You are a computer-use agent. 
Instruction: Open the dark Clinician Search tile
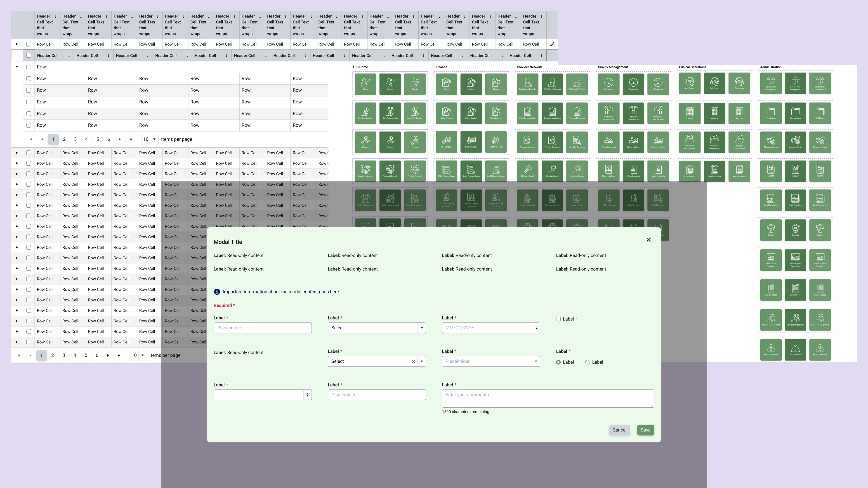pos(552,171)
